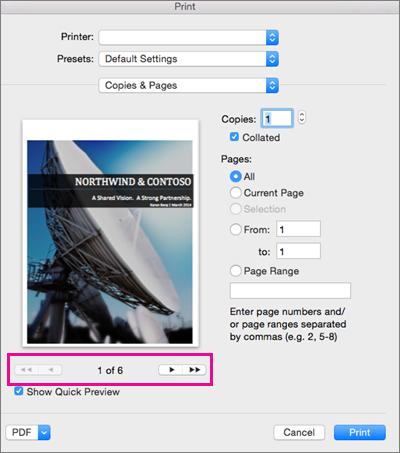The image size is (400, 453).
Task: Click the Print button
Action: [x=360, y=432]
